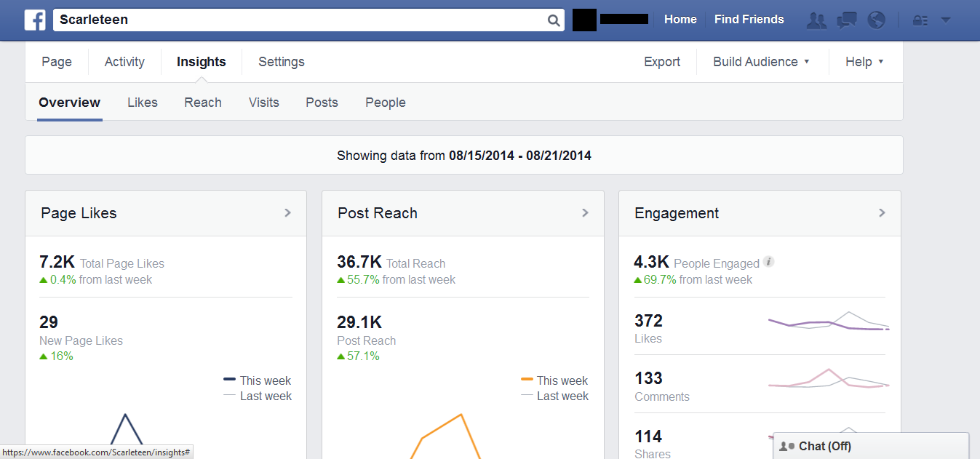Viewport: 980px width, 459px height.
Task: Open the Activity tab
Action: point(124,62)
